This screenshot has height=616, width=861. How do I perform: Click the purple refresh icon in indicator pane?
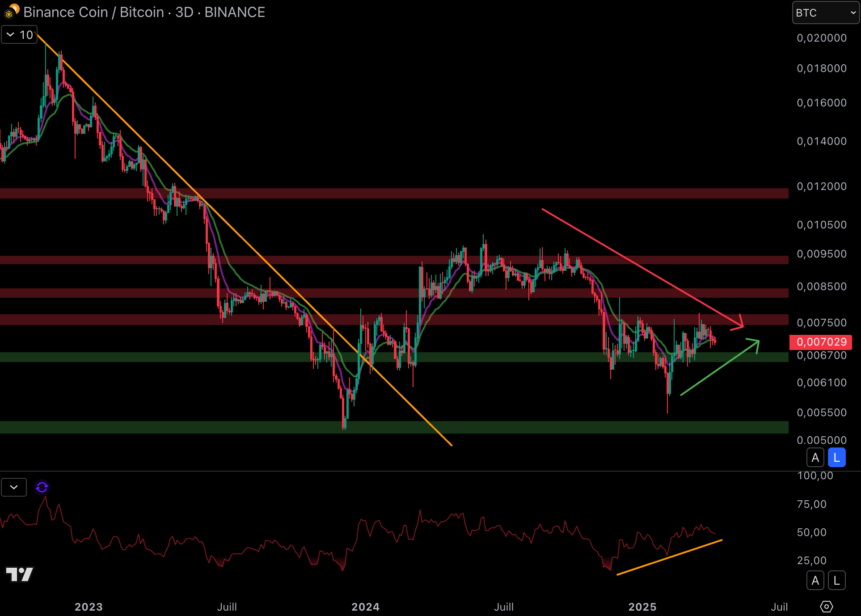pyautogui.click(x=42, y=487)
